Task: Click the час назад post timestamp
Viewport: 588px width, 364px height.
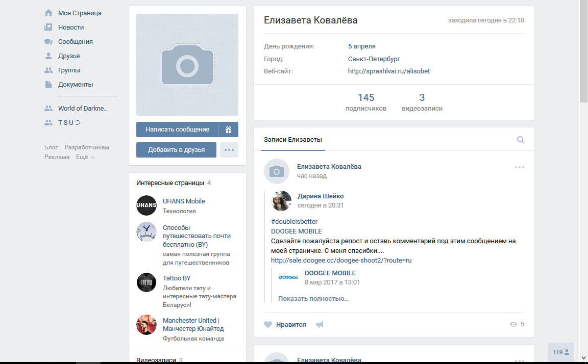Action: 312,176
